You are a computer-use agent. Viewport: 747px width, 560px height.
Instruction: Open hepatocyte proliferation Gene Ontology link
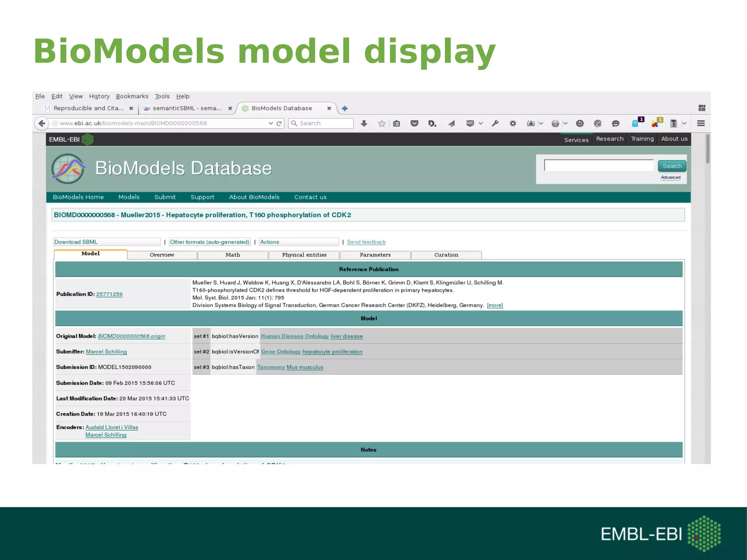pyautogui.click(x=332, y=352)
